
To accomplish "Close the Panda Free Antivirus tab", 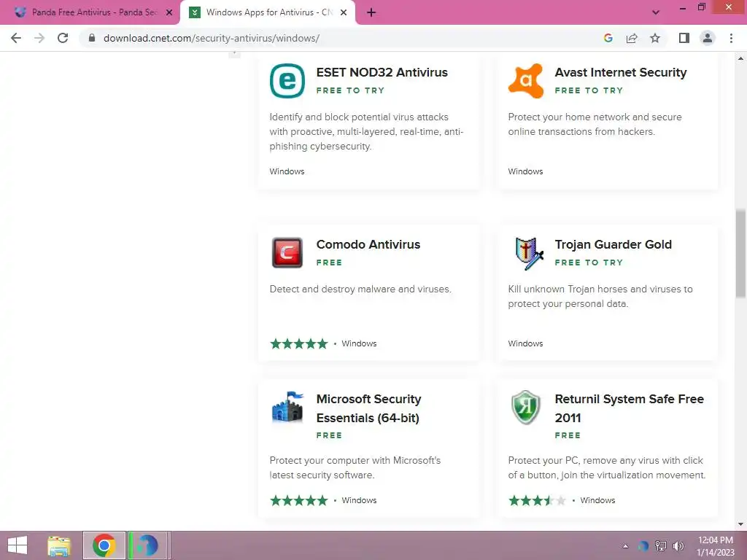I will click(x=169, y=13).
